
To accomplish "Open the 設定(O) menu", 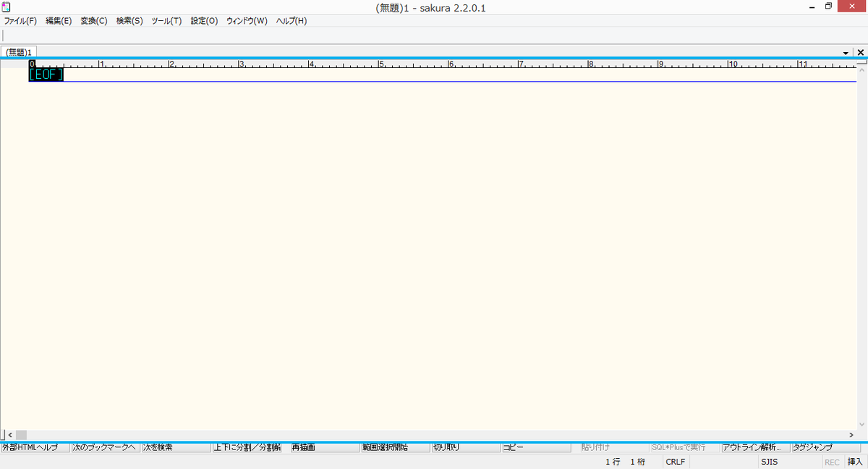I will (204, 21).
